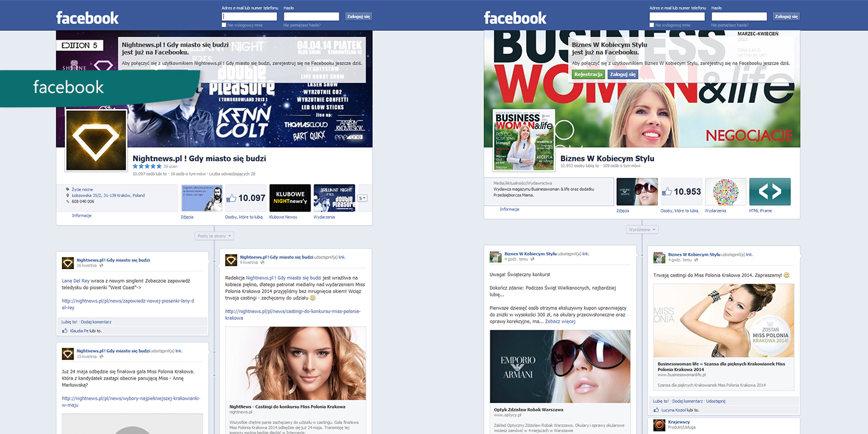The image size is (868, 434).
Task: Click the Biznes avatar on the Miss Polonia castingi post
Action: [658, 257]
